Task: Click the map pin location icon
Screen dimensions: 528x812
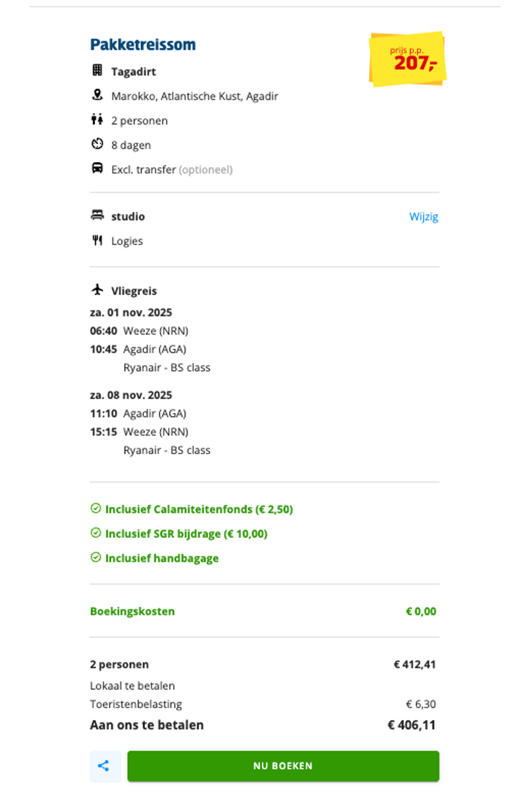Action: pyautogui.click(x=97, y=95)
